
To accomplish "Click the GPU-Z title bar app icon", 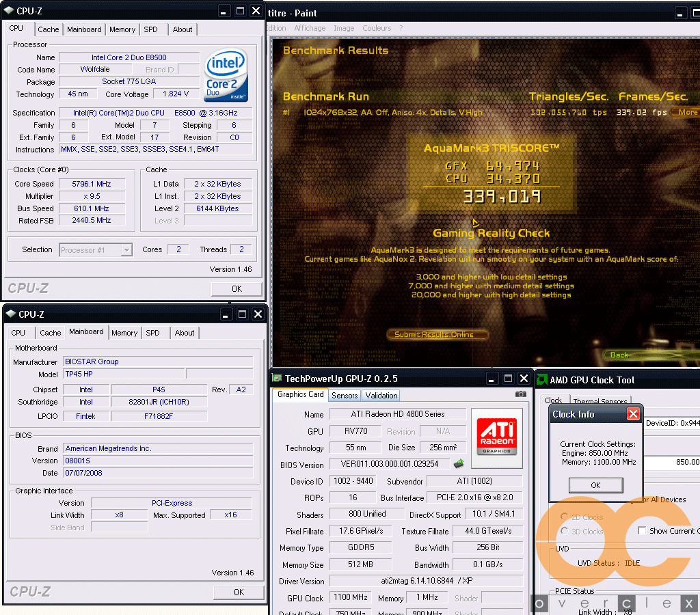I will [x=278, y=379].
